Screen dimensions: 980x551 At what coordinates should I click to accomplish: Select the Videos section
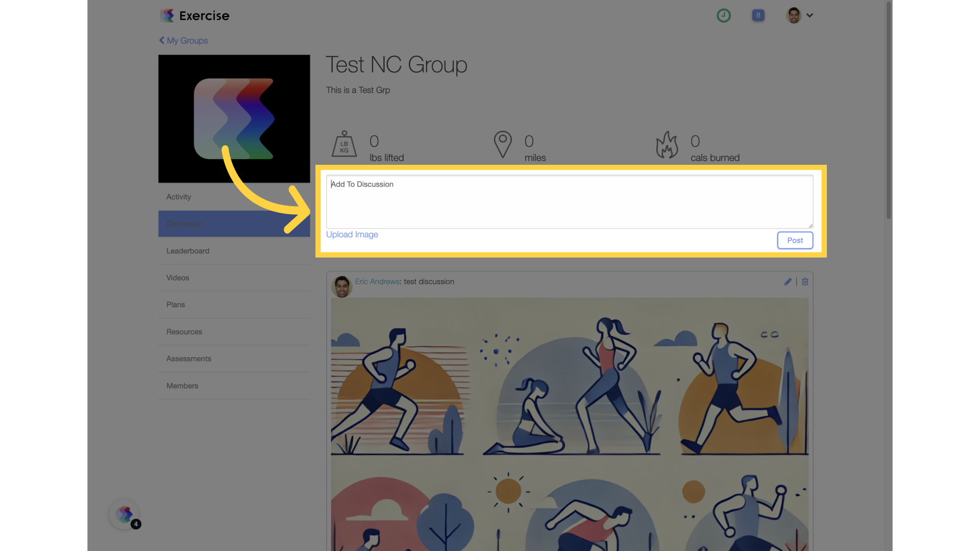tap(234, 278)
